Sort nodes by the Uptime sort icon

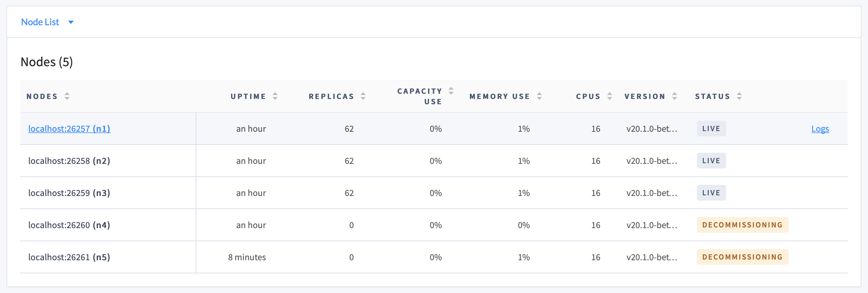click(x=276, y=96)
